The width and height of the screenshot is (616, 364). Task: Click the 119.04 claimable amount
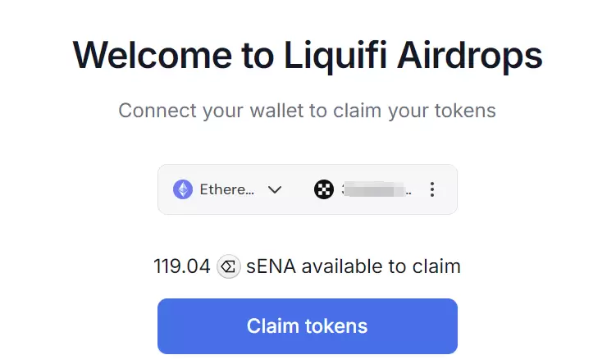(x=182, y=266)
